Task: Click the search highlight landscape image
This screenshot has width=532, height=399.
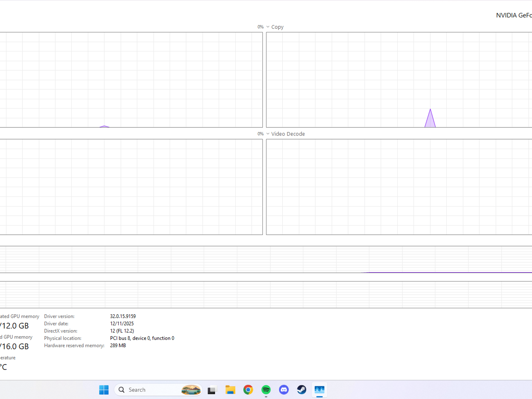Action: coord(191,390)
